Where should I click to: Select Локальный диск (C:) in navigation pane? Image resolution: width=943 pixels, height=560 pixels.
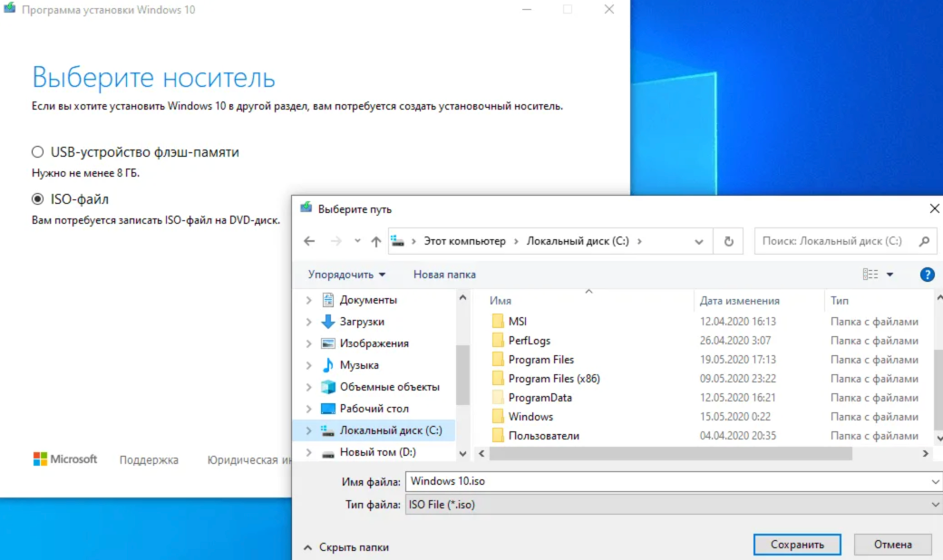tap(390, 430)
